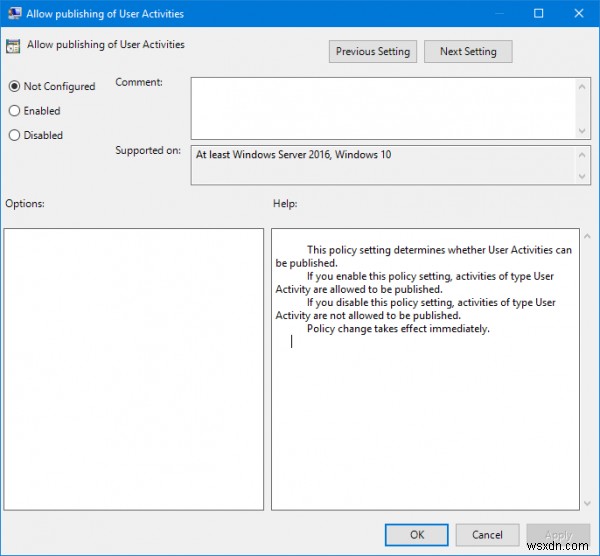Click the Comment box scroll up arrow
600x556 pixels.
click(582, 87)
